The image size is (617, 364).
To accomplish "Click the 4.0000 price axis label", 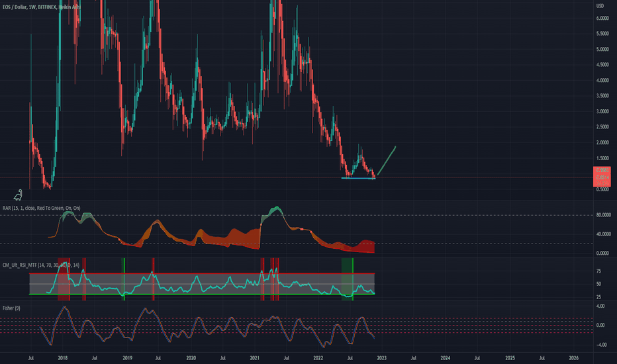I will pos(602,81).
